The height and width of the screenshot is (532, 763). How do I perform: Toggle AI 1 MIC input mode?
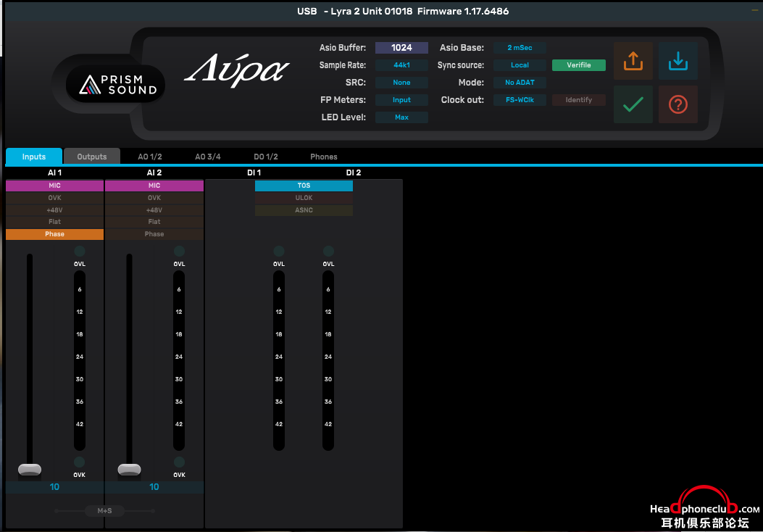point(54,186)
